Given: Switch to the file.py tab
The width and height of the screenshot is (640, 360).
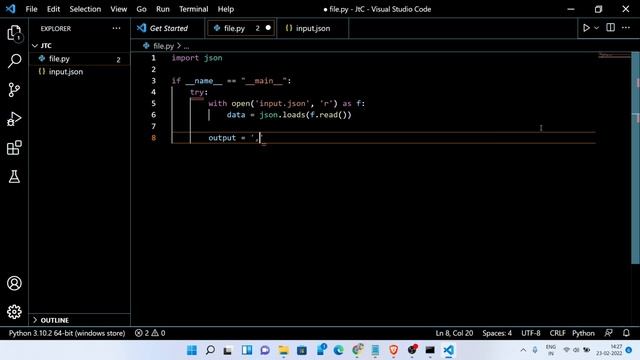Looking at the screenshot, I should coord(241,28).
